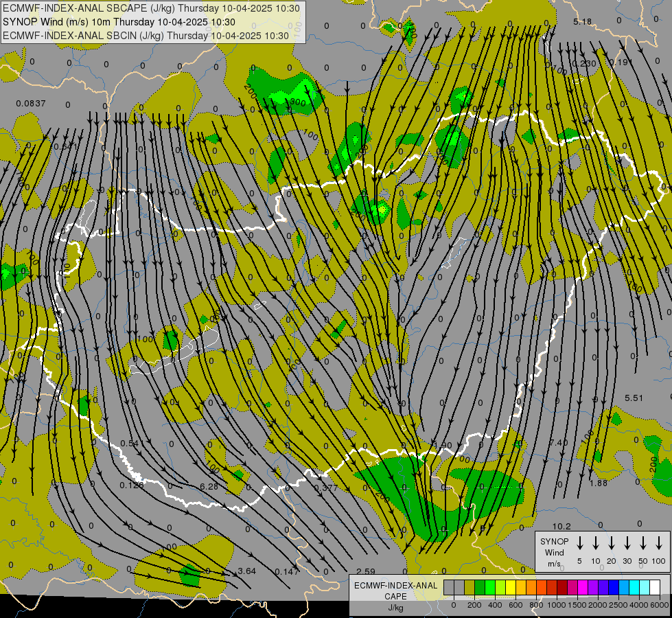Click the 20 m/s wind arrow in legend

[612, 543]
